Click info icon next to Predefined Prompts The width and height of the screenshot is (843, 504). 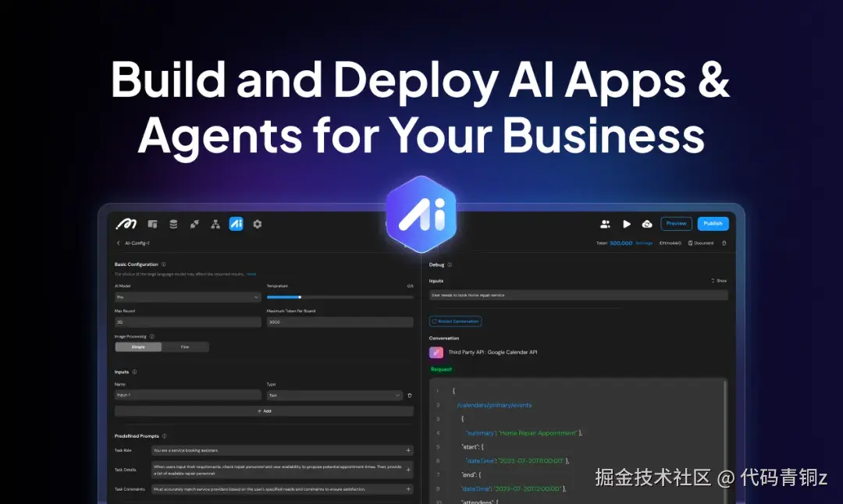click(164, 436)
